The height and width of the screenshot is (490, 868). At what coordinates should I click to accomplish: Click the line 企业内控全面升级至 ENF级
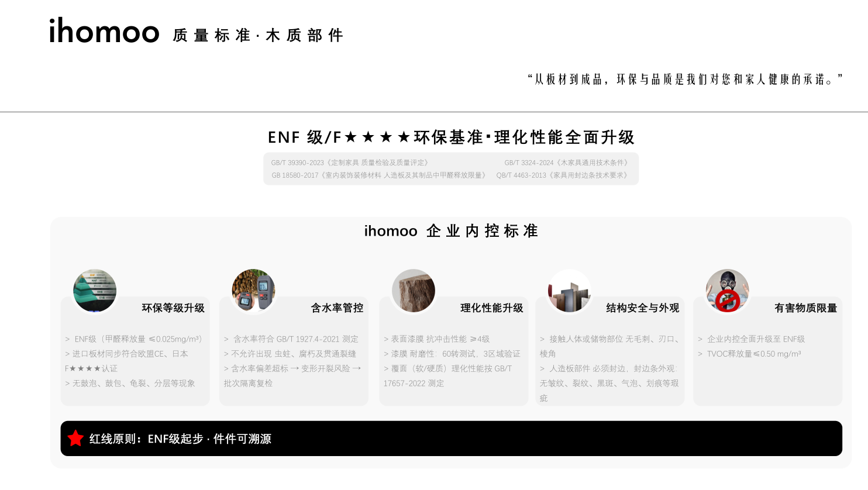pyautogui.click(x=751, y=339)
